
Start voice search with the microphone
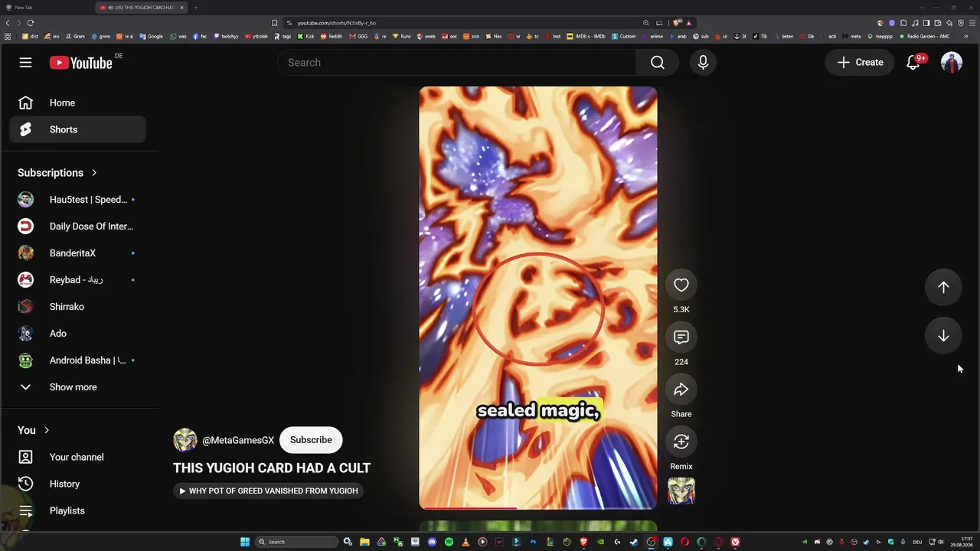tap(703, 63)
